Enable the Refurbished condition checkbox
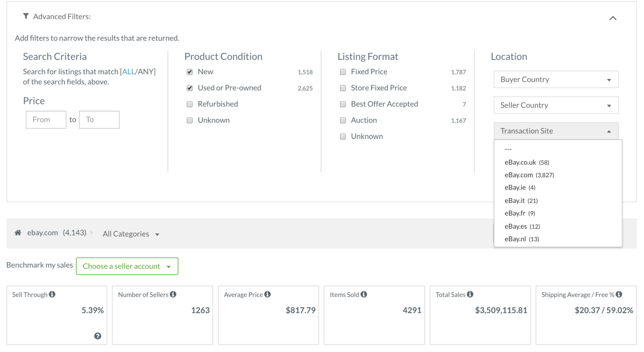 [x=190, y=104]
